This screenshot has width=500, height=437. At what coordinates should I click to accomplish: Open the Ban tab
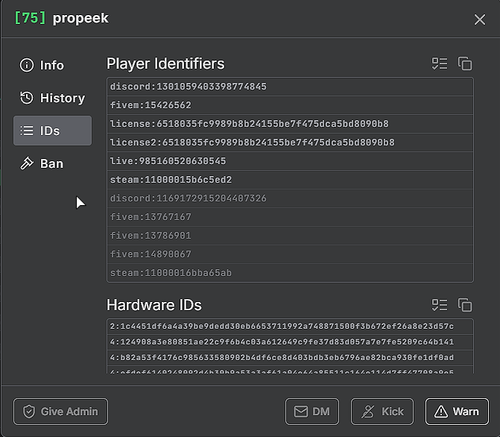click(x=52, y=164)
